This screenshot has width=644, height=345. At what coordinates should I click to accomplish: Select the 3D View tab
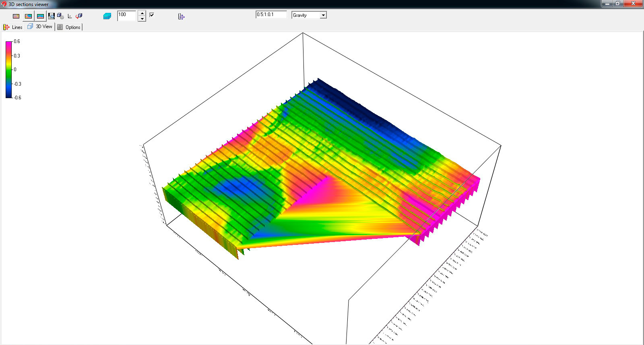click(x=40, y=27)
